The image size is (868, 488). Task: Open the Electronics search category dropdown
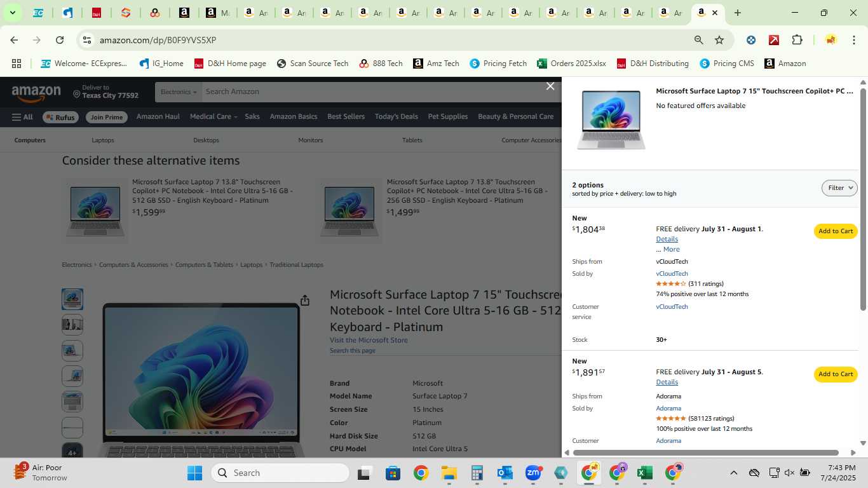[178, 92]
